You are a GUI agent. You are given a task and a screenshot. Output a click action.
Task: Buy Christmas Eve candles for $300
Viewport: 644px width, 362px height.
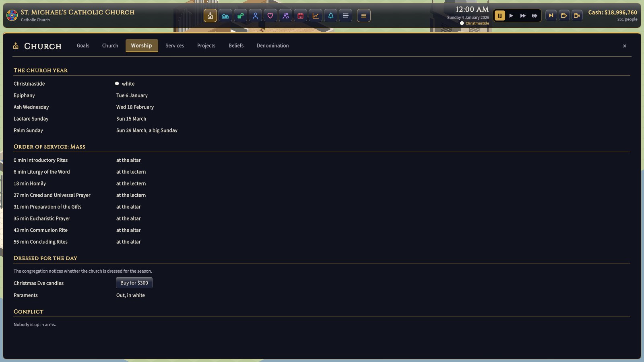(134, 283)
